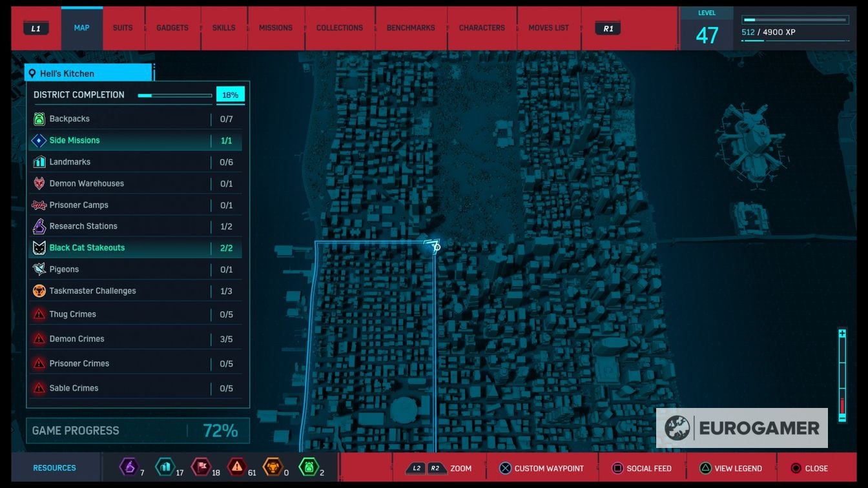The width and height of the screenshot is (868, 488).
Task: Go to the Moves List tab
Action: [x=548, y=28]
